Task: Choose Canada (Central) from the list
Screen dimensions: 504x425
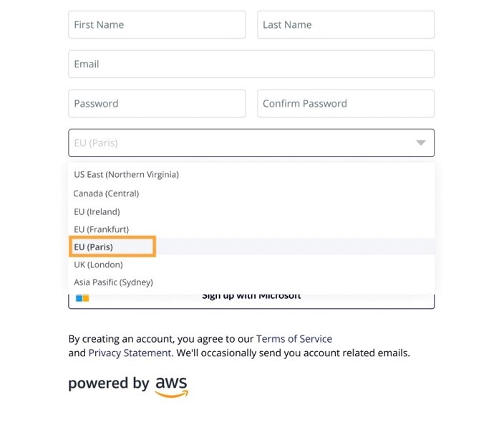Action: tap(251, 194)
